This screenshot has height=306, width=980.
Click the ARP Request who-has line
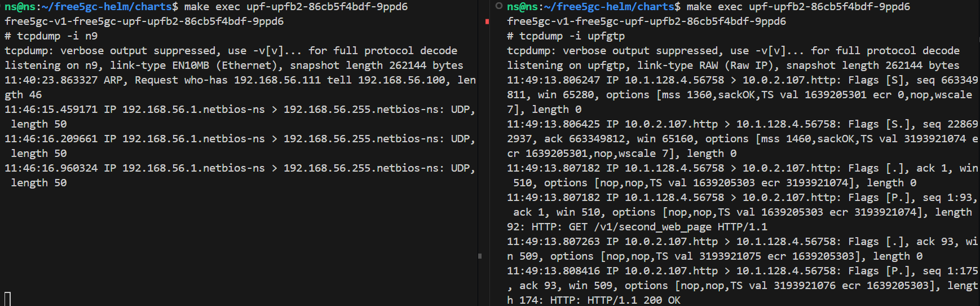240,88
